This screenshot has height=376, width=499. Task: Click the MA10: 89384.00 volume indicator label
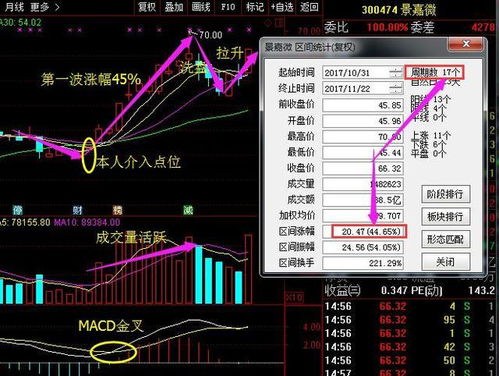pyautogui.click(x=87, y=222)
